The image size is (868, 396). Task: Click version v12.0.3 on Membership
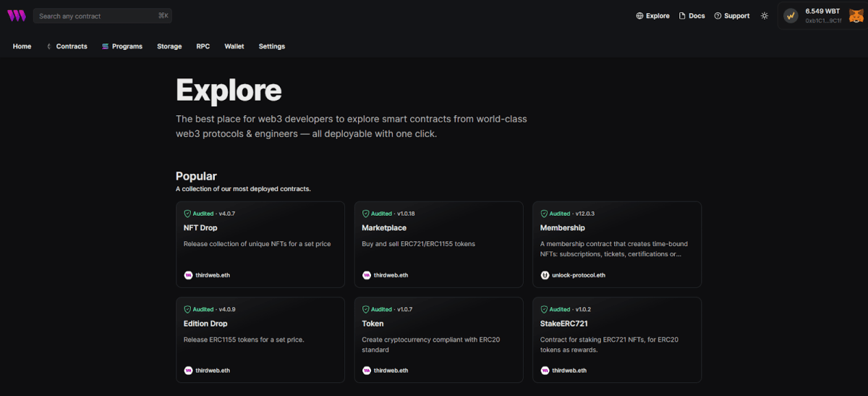[585, 214]
